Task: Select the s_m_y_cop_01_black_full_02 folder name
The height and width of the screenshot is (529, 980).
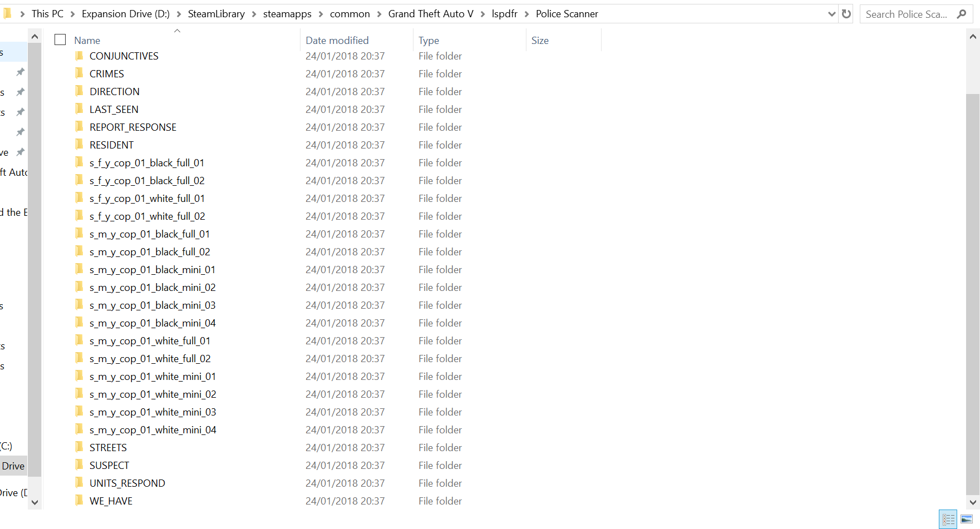Action: coord(150,251)
